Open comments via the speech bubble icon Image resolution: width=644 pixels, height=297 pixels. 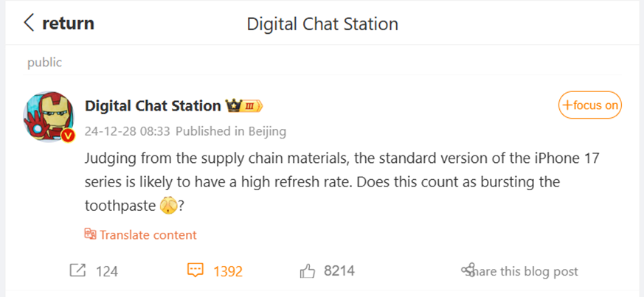point(195,270)
